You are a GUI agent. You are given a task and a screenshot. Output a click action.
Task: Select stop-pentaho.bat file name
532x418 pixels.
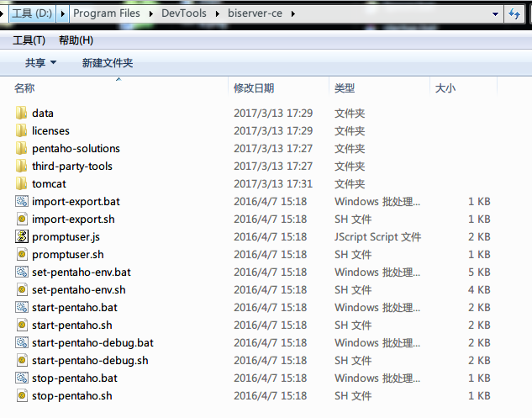click(x=75, y=378)
